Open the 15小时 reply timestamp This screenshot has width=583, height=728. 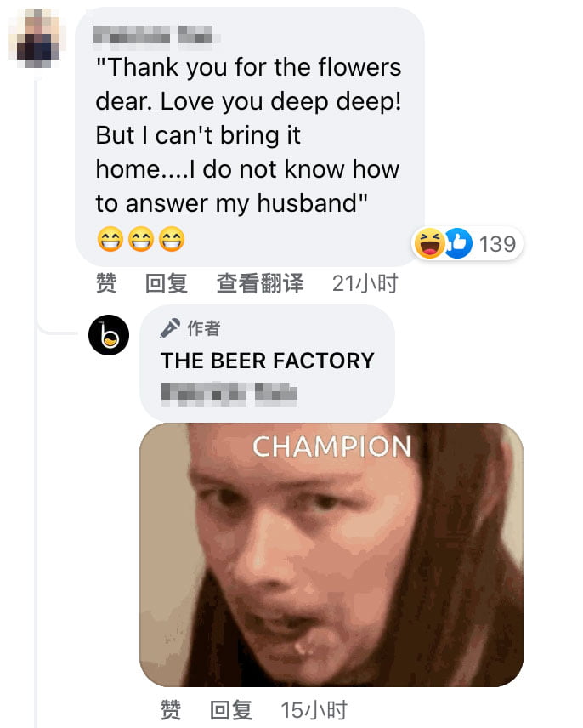point(314,710)
